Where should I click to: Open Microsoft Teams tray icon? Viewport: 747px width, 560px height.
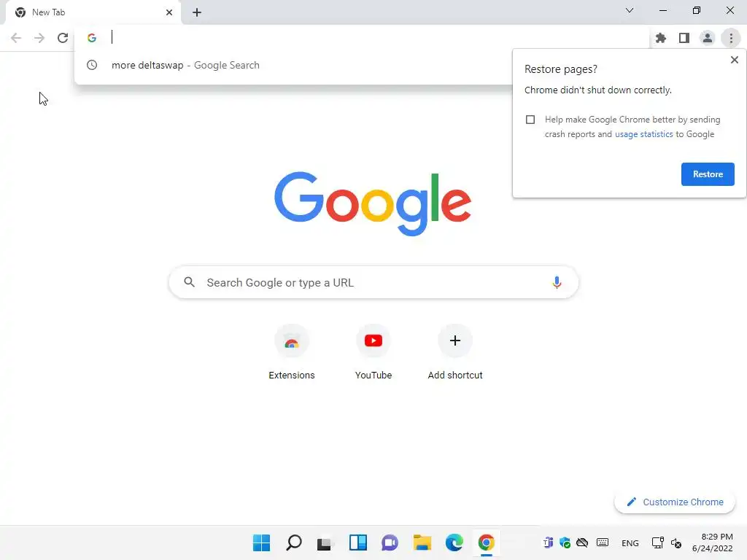pyautogui.click(x=549, y=542)
